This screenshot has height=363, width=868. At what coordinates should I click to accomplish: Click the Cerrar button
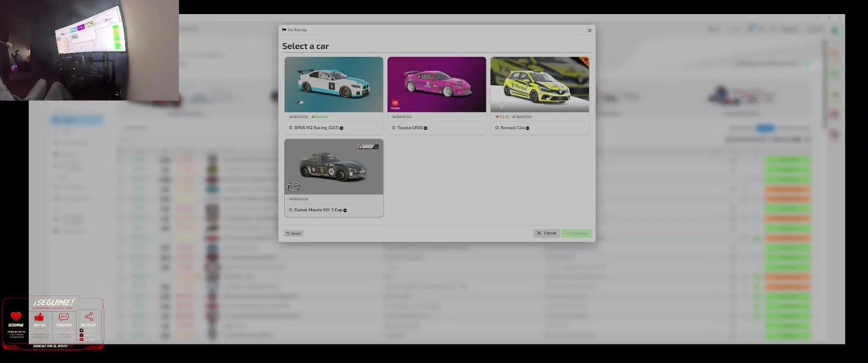coord(547,233)
